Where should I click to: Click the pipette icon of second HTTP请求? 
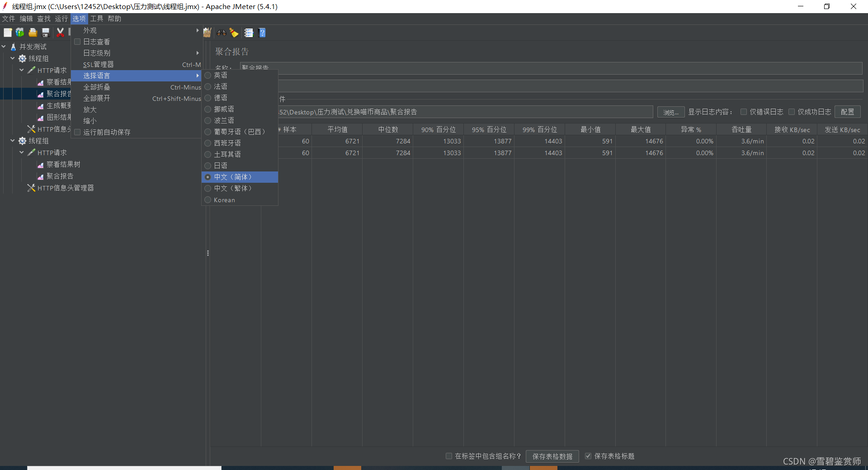point(31,152)
